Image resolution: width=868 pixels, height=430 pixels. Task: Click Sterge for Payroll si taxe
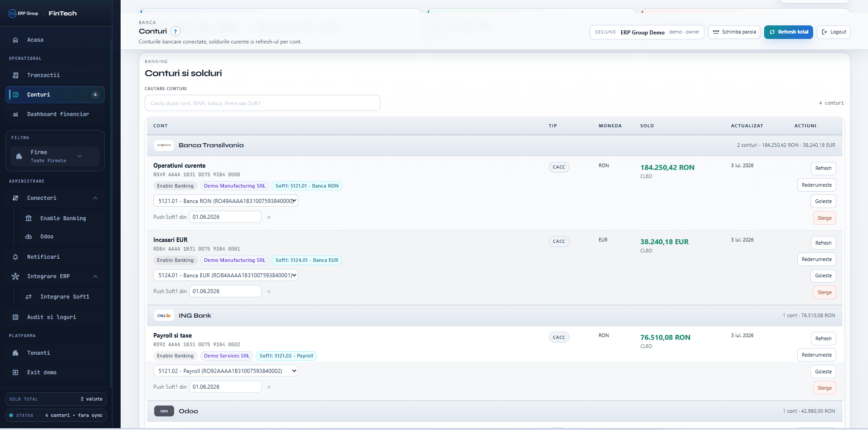tap(824, 388)
